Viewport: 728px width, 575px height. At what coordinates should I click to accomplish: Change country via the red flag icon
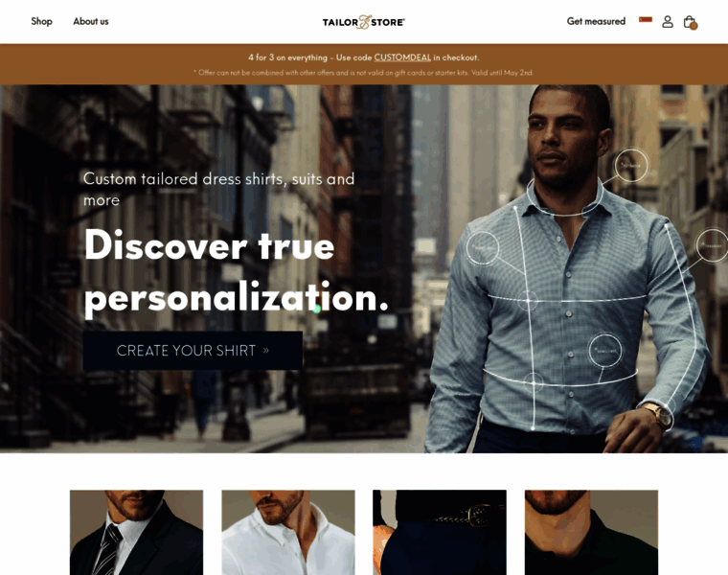(646, 19)
